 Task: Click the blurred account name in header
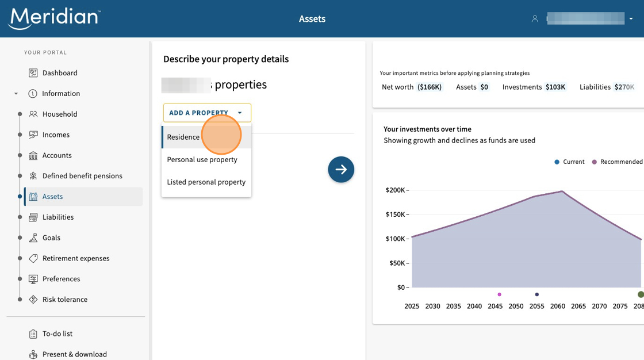pos(586,18)
